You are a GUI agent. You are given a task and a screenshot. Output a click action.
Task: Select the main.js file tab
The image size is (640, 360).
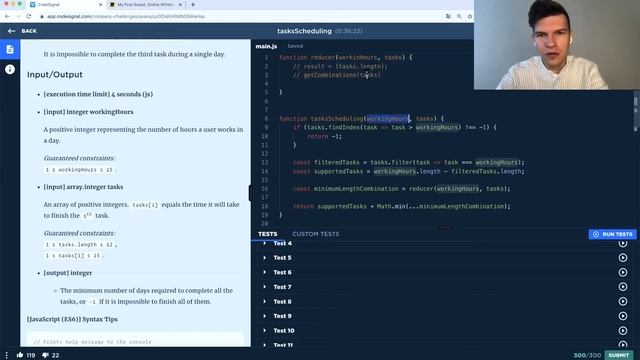point(266,46)
